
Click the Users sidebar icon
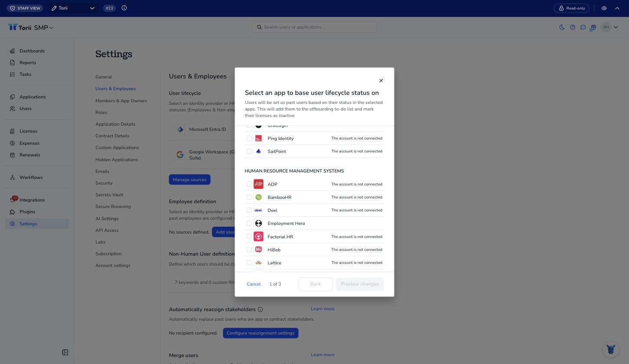[12, 108]
